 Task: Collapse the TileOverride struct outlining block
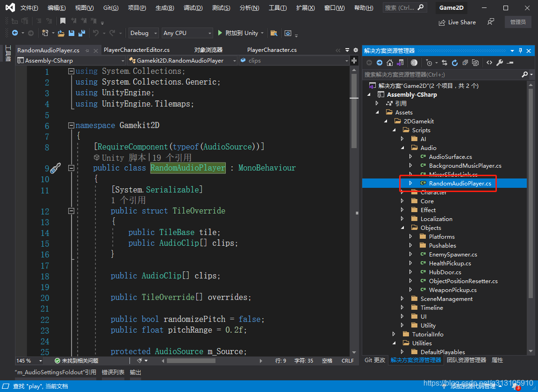click(71, 211)
